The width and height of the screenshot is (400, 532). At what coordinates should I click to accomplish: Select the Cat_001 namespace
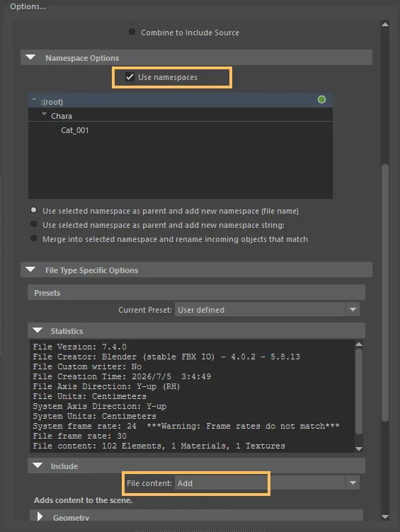pyautogui.click(x=75, y=130)
